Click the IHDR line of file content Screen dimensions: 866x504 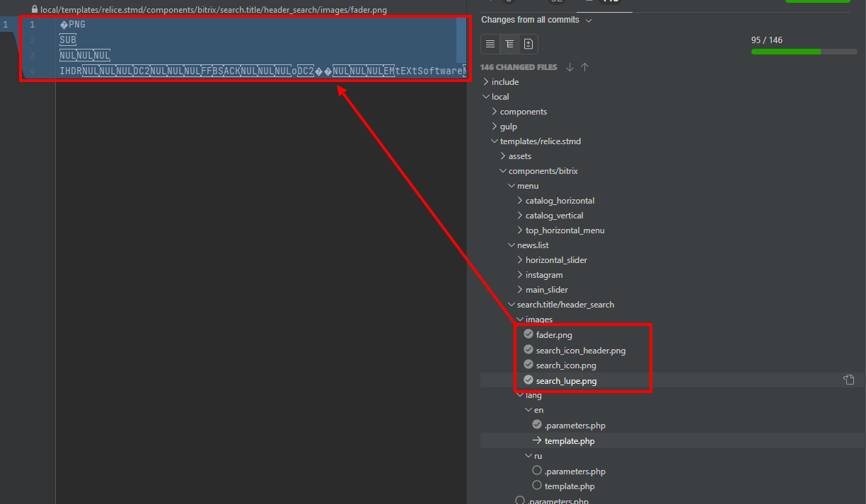click(263, 71)
